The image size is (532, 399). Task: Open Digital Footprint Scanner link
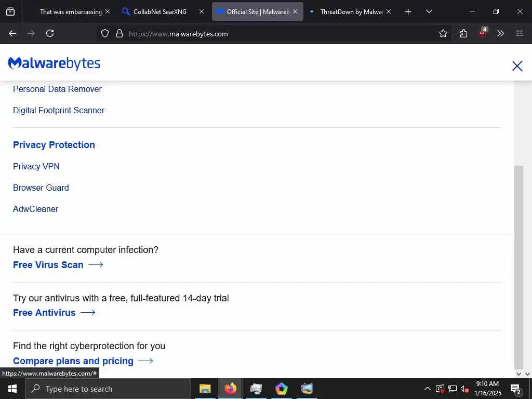[x=59, y=110]
